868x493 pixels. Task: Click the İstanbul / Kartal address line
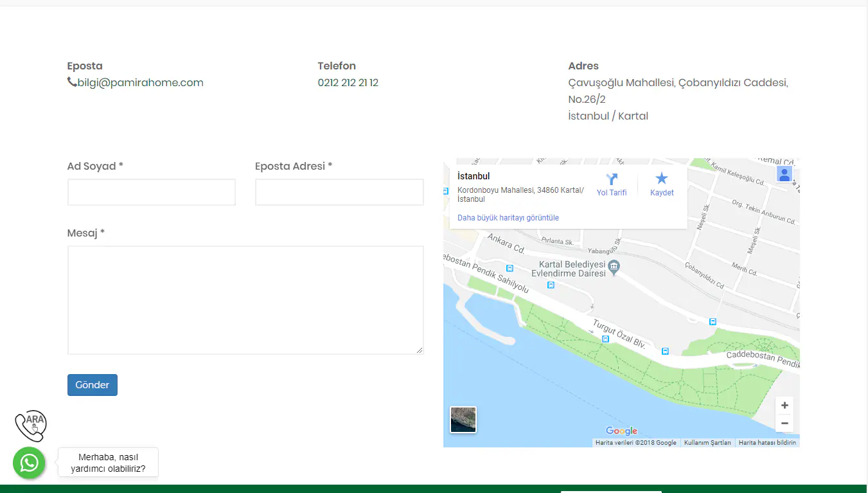pyautogui.click(x=608, y=116)
